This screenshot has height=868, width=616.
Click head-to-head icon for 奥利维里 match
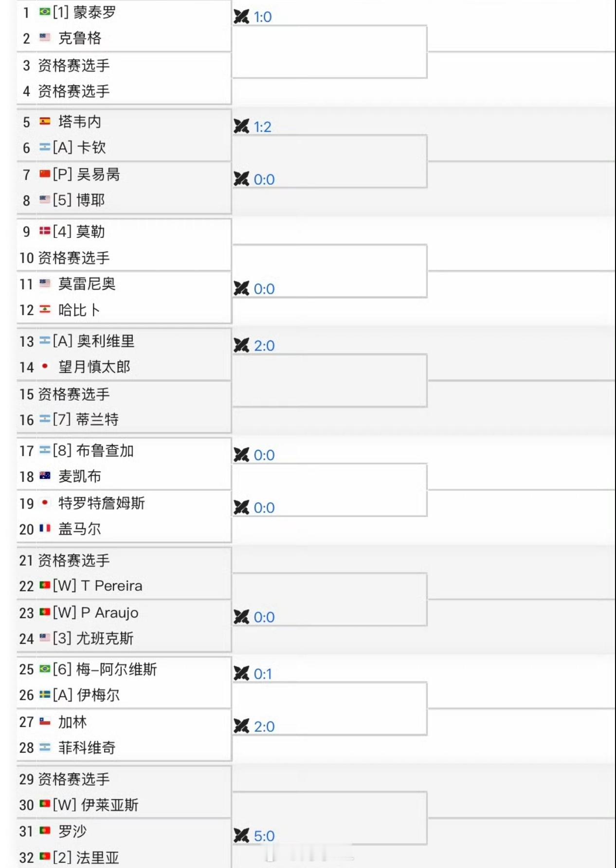pos(241,346)
